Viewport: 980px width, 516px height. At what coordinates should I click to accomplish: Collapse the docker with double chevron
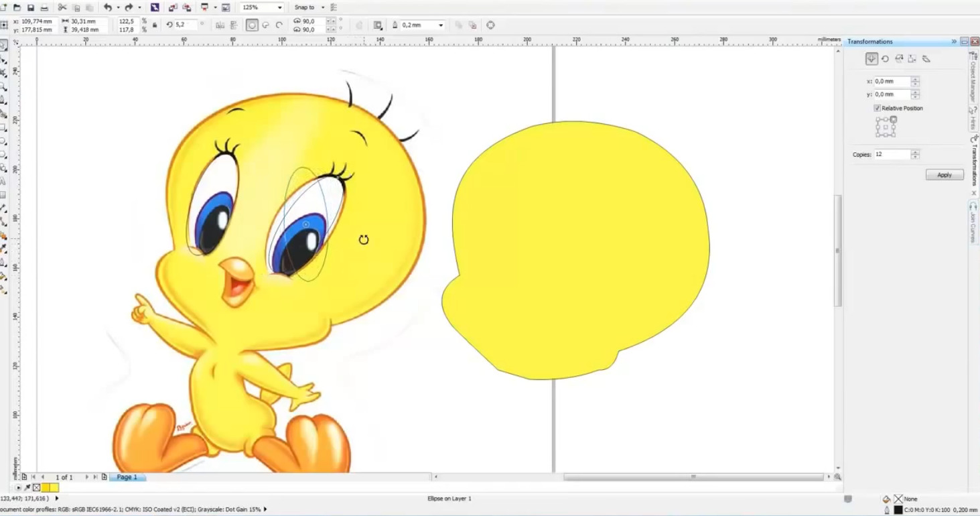coord(954,42)
